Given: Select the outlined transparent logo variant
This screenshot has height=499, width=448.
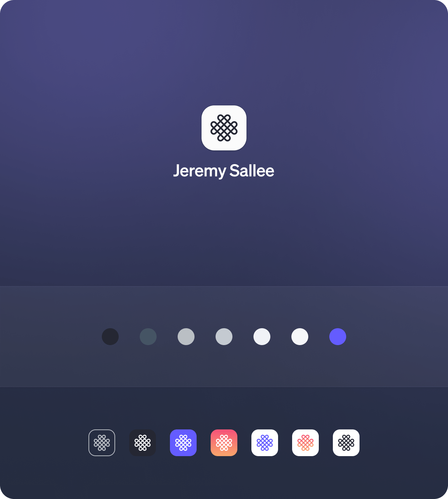Looking at the screenshot, I should (102, 443).
